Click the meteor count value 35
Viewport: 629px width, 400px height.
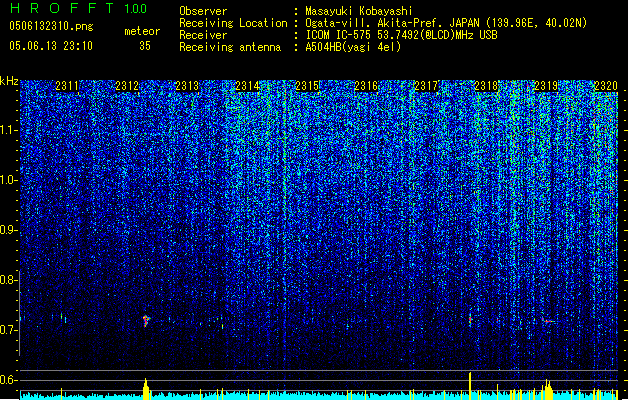[x=145, y=46]
